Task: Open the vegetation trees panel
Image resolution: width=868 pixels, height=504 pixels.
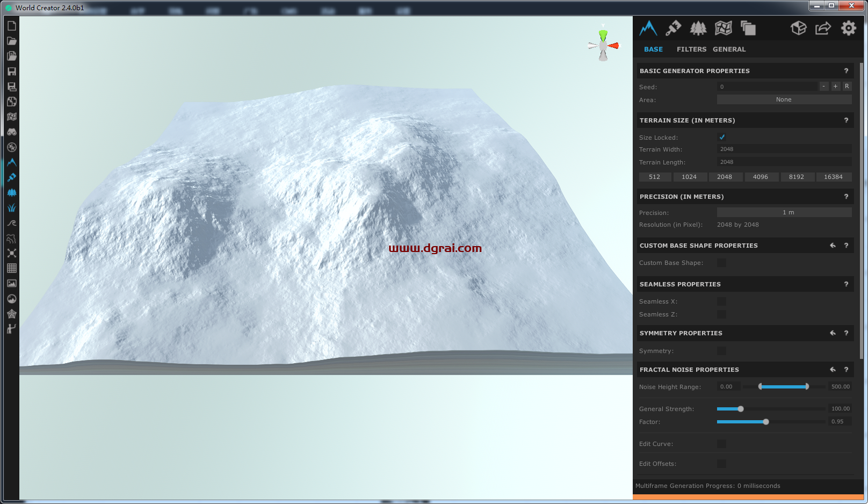Action: click(698, 28)
